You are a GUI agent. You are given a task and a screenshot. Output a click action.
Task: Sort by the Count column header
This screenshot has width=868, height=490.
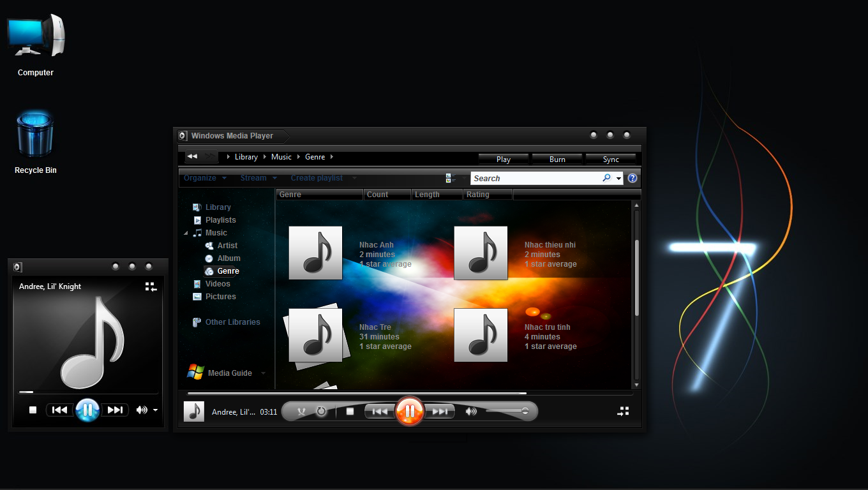click(387, 195)
